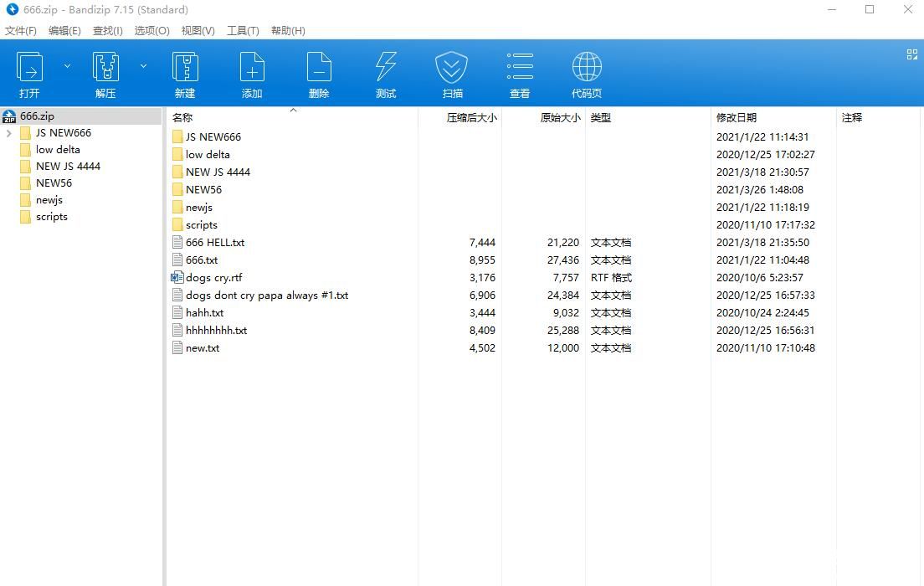Open the Tools (工具) menu
Image resolution: width=924 pixels, height=586 pixels.
pyautogui.click(x=243, y=31)
